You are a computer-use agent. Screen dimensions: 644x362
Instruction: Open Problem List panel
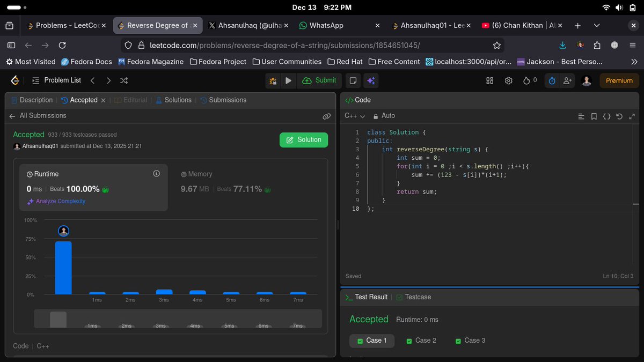[x=56, y=80]
